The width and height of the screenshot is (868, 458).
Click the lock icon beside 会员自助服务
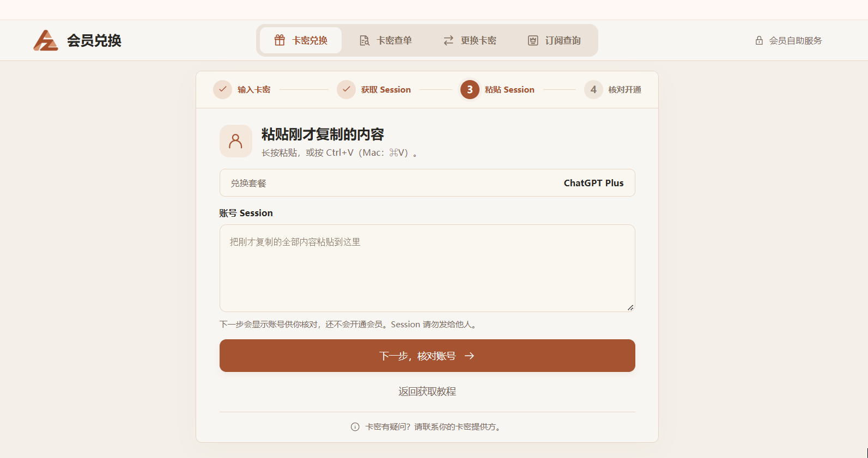tap(759, 40)
